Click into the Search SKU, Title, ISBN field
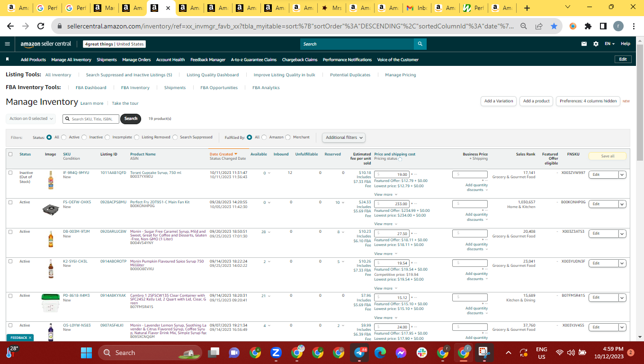 pyautogui.click(x=90, y=119)
